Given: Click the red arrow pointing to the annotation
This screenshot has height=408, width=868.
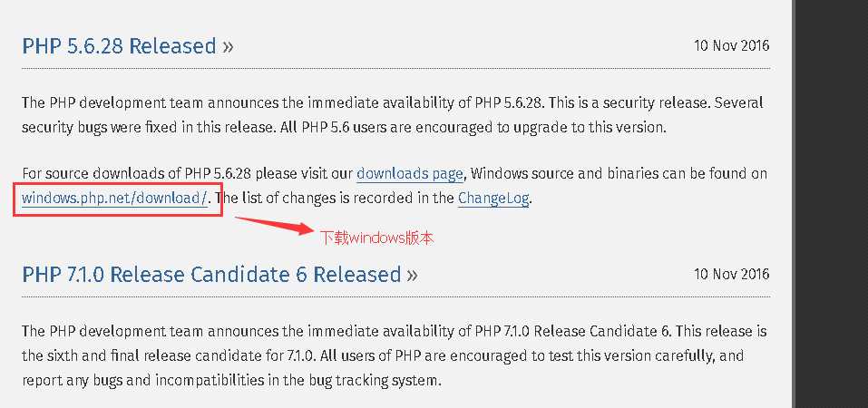Looking at the screenshot, I should coord(275,226).
